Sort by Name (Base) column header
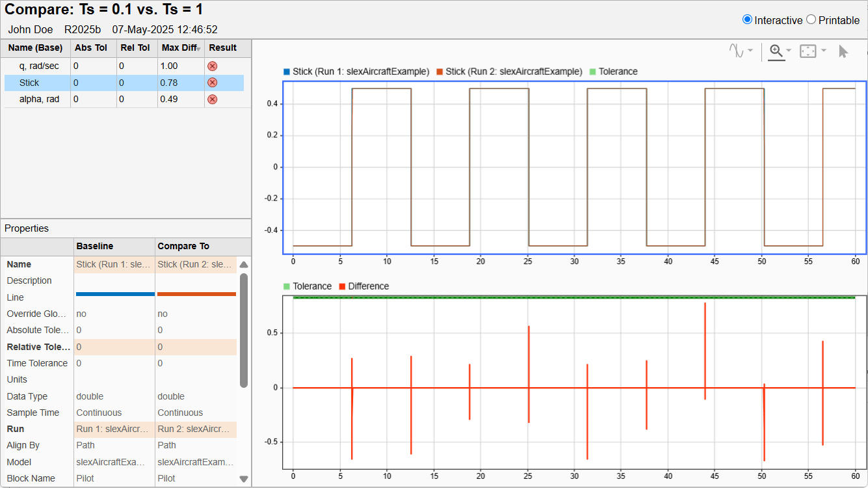This screenshot has height=488, width=868. 35,47
